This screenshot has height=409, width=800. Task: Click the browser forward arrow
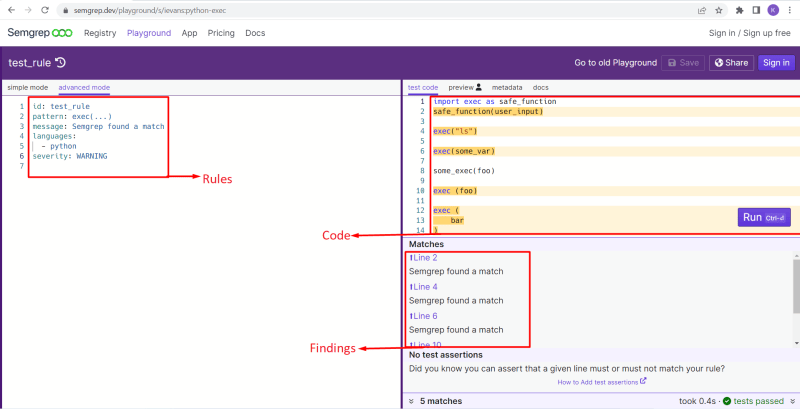[x=28, y=10]
